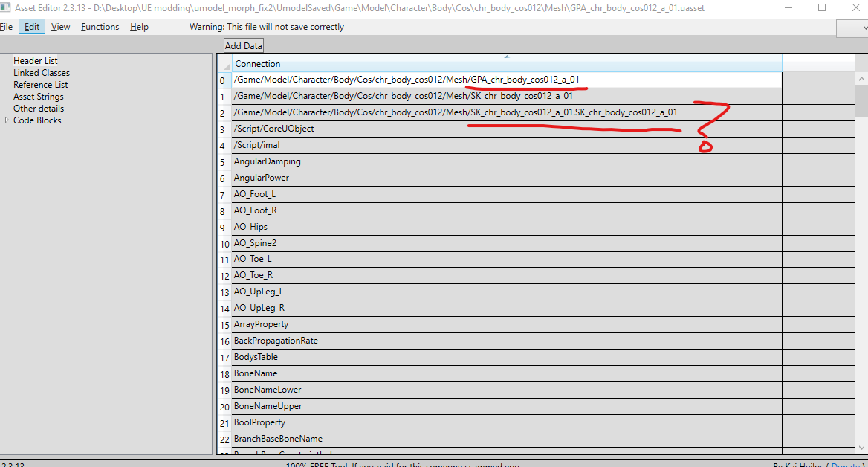Open the Edit menu

[32, 27]
